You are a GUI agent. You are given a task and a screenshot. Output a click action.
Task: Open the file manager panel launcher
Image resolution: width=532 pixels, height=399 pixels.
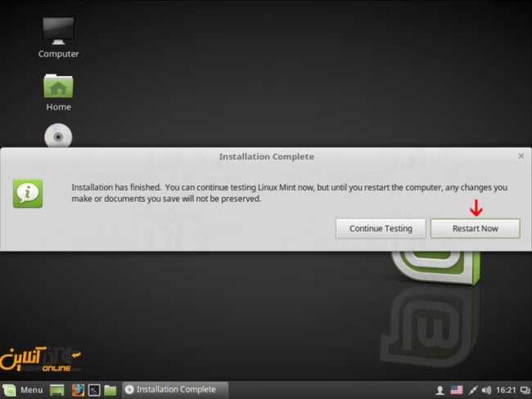(x=110, y=390)
